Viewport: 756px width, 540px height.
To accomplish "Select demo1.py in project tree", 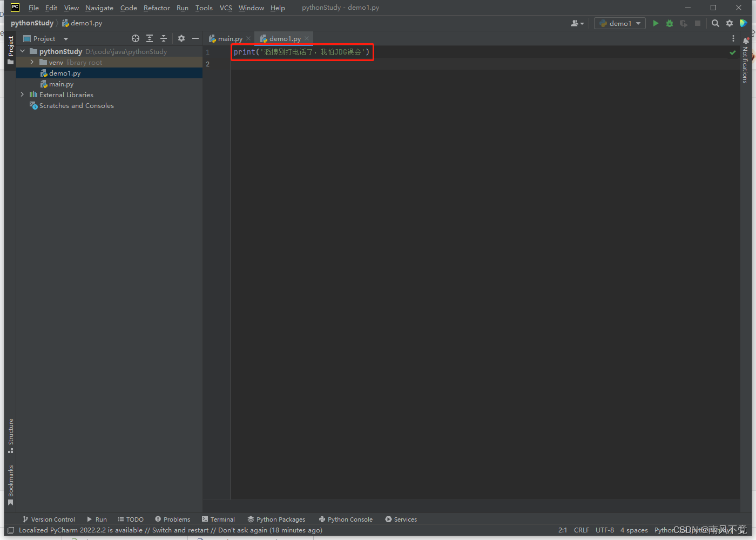I will coord(65,73).
